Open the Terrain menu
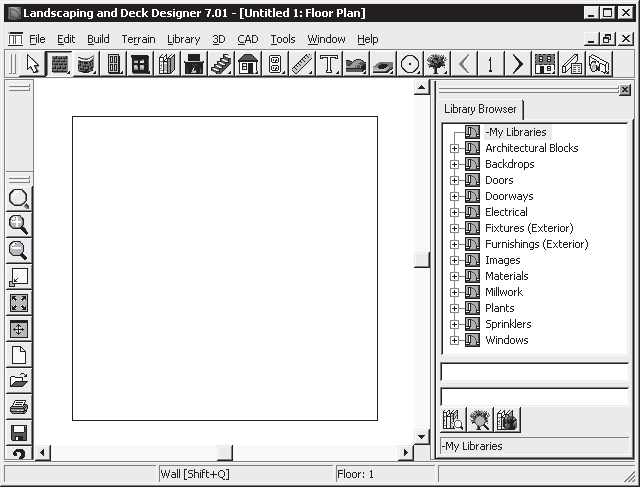 point(138,39)
